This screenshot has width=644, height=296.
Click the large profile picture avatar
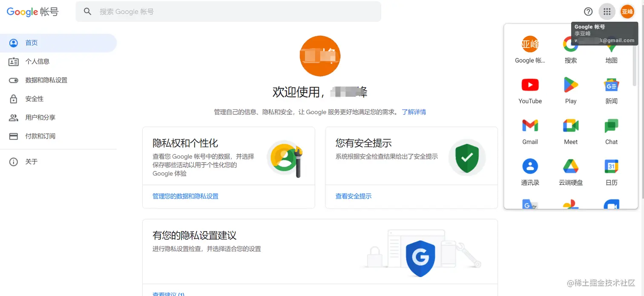pyautogui.click(x=320, y=56)
